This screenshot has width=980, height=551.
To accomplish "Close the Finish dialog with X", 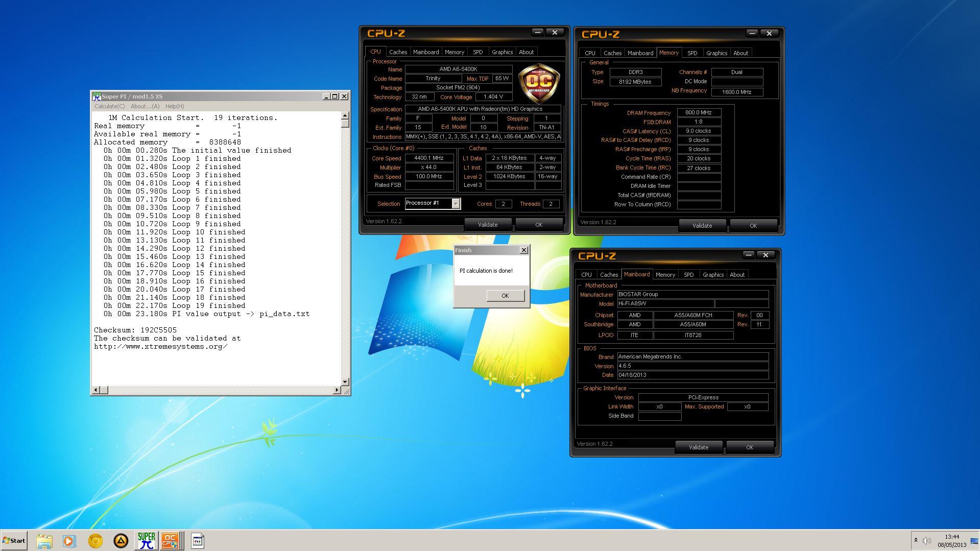I will 523,250.
